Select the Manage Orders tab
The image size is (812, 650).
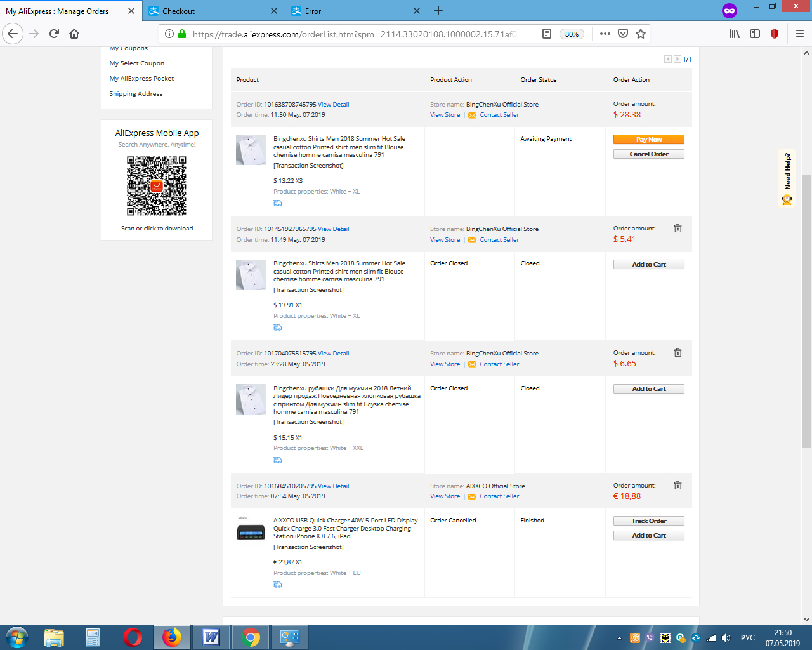(x=70, y=11)
